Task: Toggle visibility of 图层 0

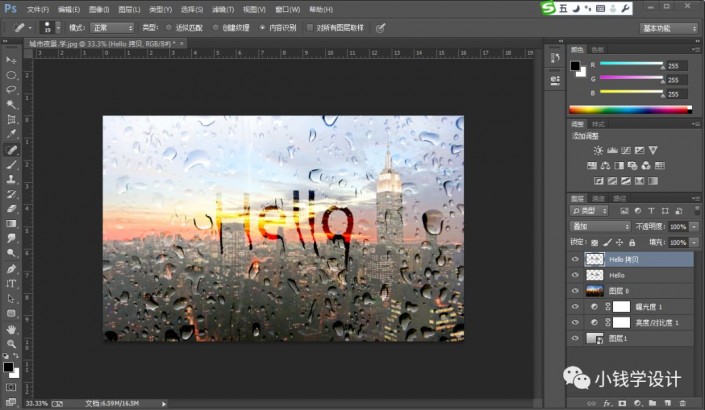Action: (x=575, y=291)
